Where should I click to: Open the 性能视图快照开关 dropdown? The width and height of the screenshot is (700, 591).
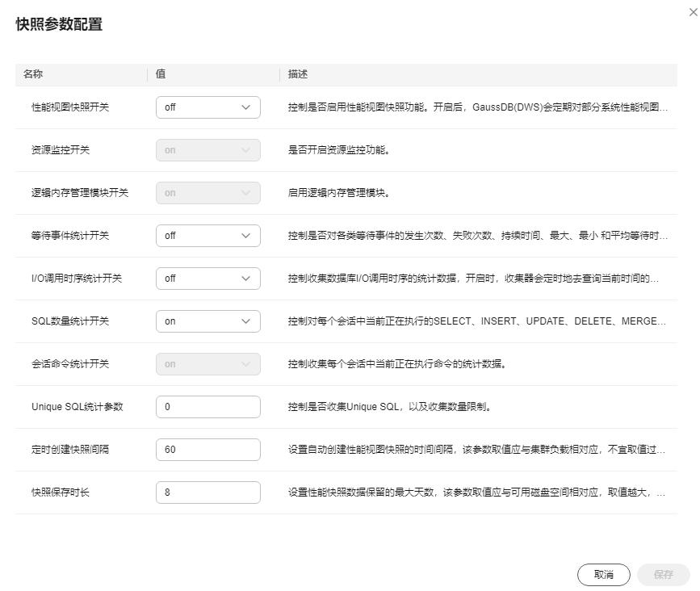[208, 107]
